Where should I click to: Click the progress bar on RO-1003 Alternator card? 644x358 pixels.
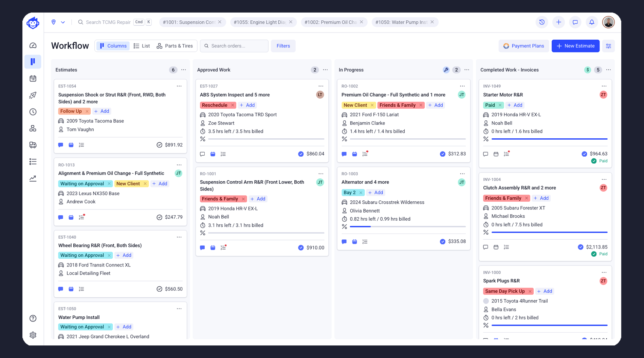pyautogui.click(x=407, y=226)
